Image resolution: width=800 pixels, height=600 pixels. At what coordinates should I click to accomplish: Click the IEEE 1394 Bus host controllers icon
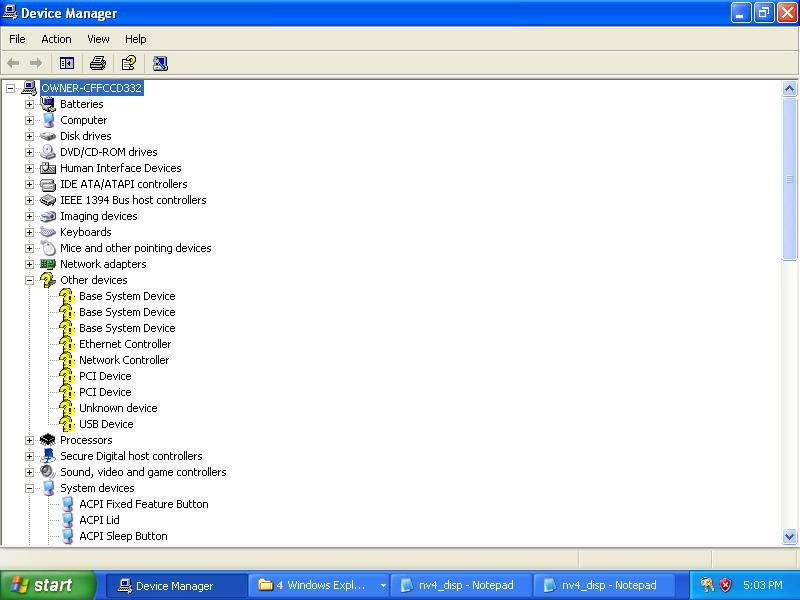coord(48,200)
